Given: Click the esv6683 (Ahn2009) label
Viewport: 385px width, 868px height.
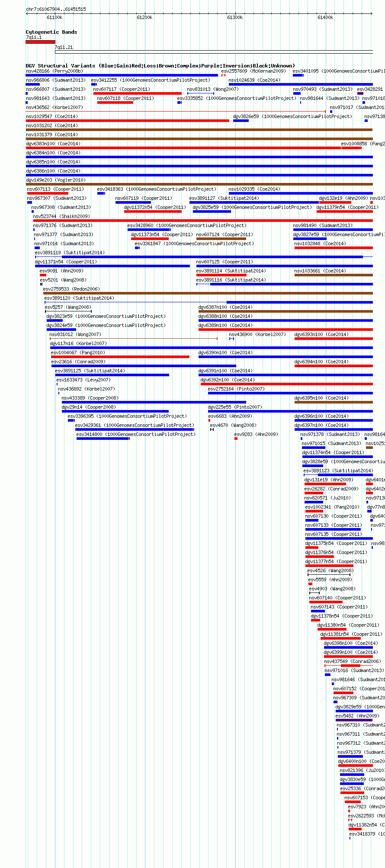Looking at the screenshot, I should 230,416.
